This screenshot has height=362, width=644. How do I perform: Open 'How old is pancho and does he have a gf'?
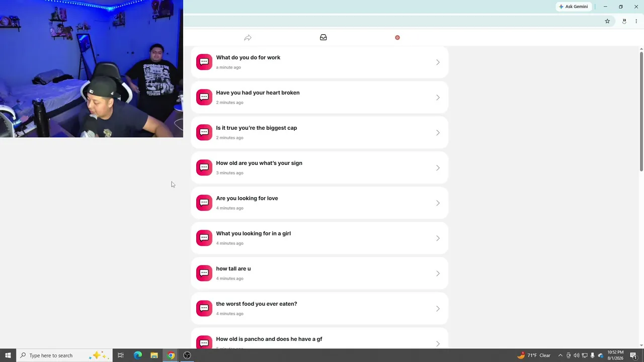click(x=319, y=338)
